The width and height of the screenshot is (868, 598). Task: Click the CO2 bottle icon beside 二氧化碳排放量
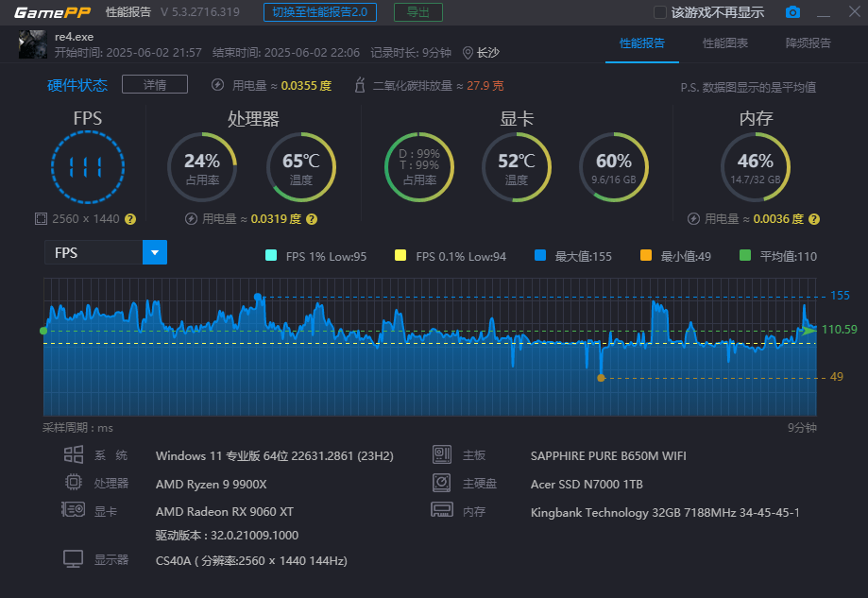tap(360, 85)
